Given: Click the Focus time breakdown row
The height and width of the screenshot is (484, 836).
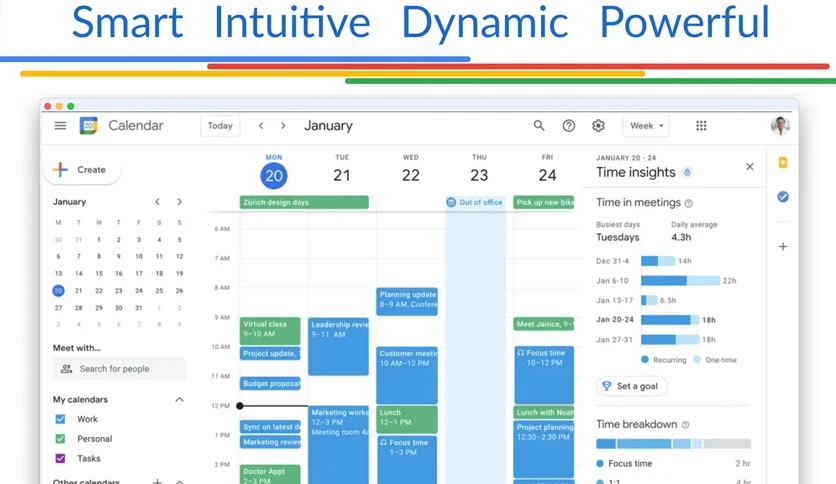Looking at the screenshot, I should pos(673,463).
